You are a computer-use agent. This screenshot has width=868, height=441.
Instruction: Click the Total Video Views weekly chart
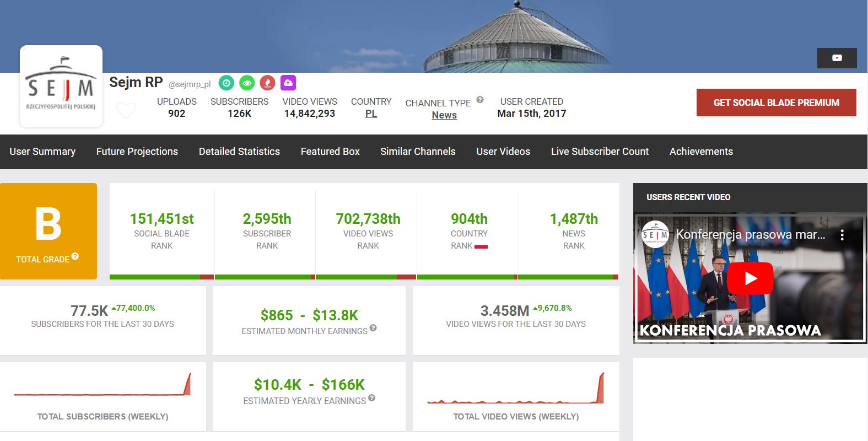[516, 388]
